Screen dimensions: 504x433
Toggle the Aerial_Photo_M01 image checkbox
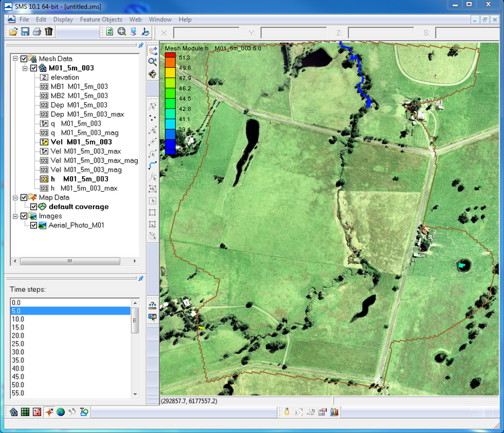[34, 225]
